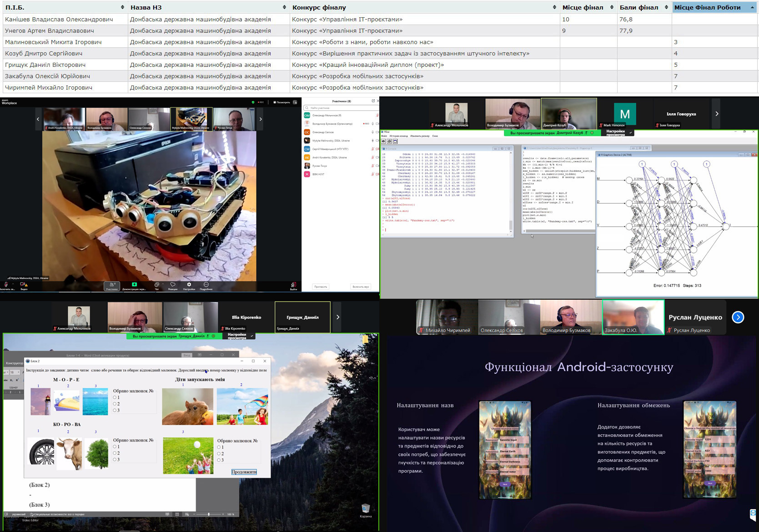This screenshot has height=532, width=759.
Task: Click first RGui toolbar icon
Action: click(384, 141)
